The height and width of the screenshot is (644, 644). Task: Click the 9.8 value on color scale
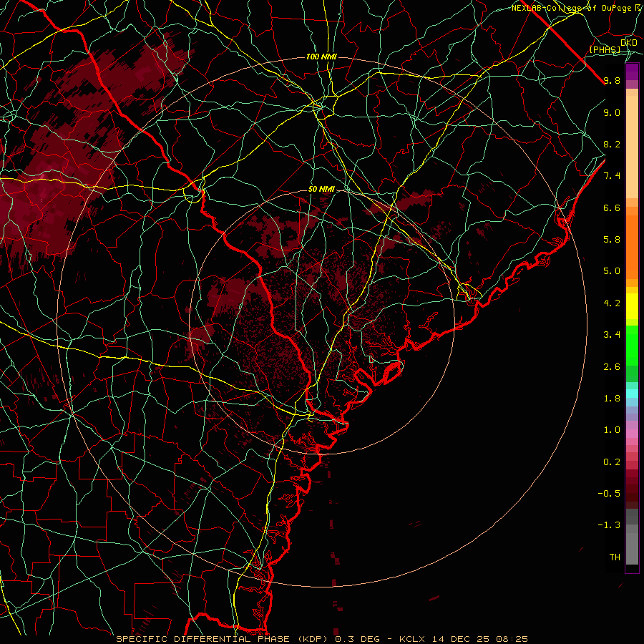(612, 80)
